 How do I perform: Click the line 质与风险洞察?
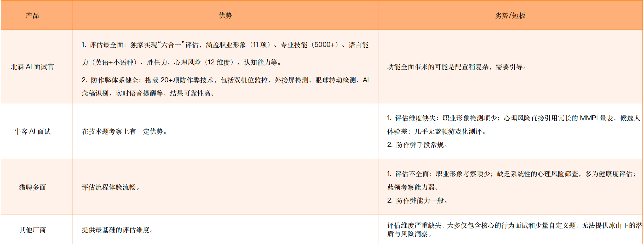410,234
